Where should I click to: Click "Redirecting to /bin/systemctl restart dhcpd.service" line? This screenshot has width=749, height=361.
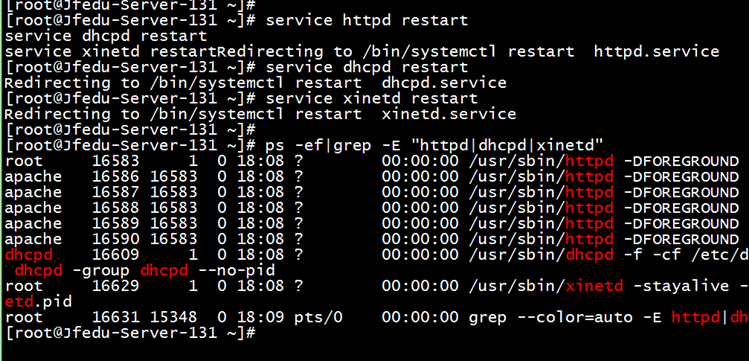coord(256,83)
